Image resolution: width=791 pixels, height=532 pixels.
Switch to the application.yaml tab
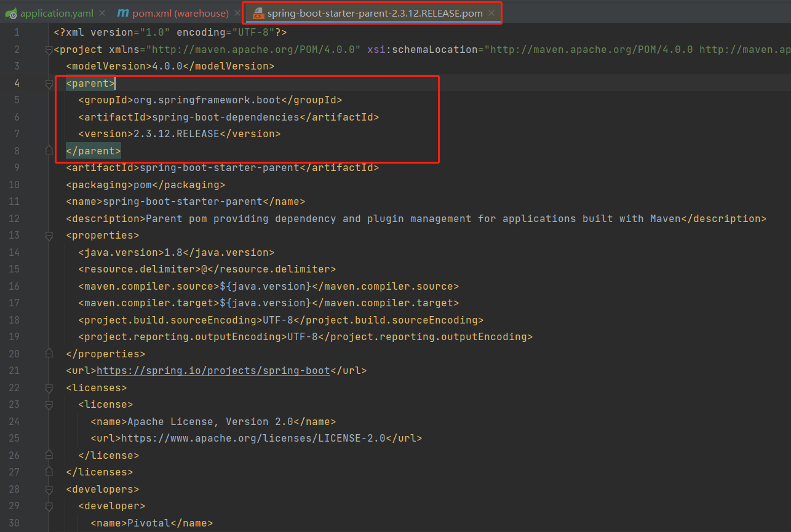click(x=55, y=13)
